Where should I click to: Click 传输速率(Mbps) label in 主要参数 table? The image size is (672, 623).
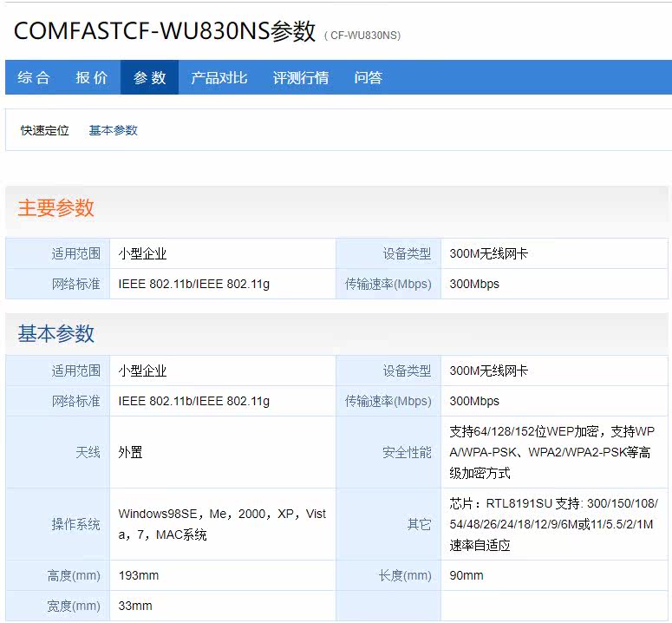388,284
